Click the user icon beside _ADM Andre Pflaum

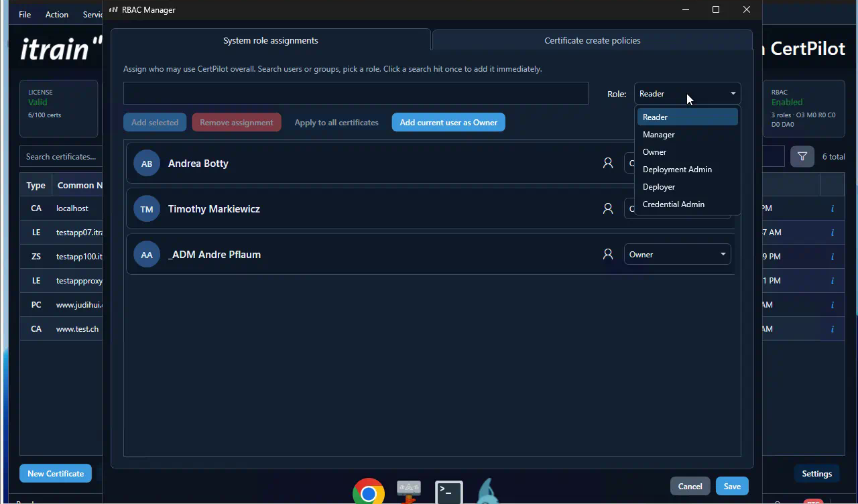[608, 254]
